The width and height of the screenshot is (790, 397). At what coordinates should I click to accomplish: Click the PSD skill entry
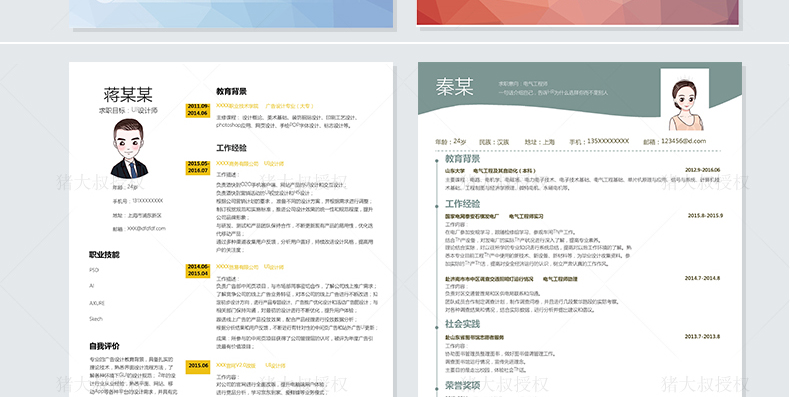(94, 270)
